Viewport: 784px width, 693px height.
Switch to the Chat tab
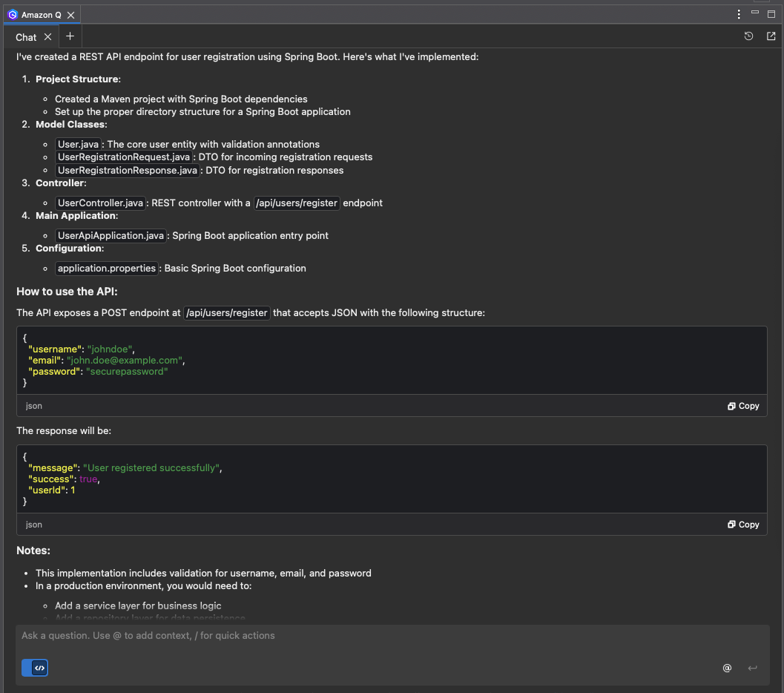point(26,36)
